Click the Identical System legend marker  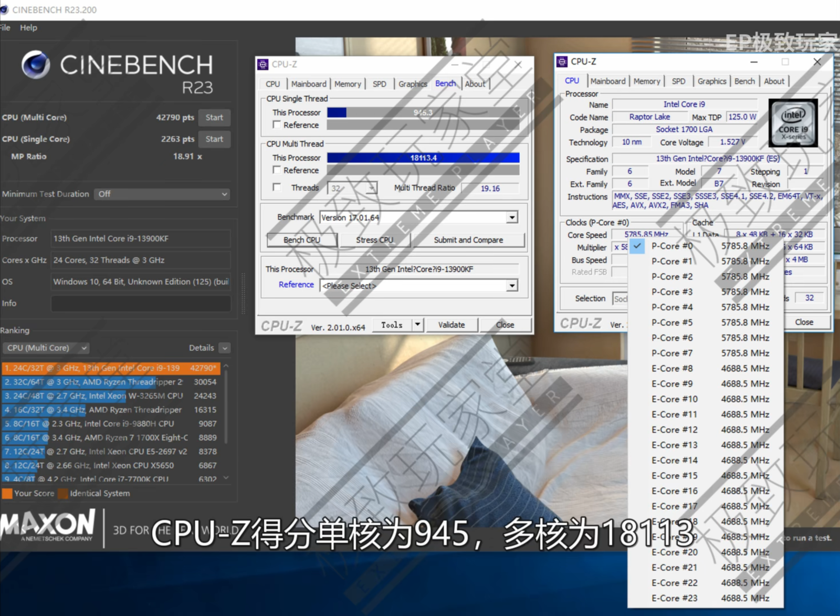[x=64, y=493]
